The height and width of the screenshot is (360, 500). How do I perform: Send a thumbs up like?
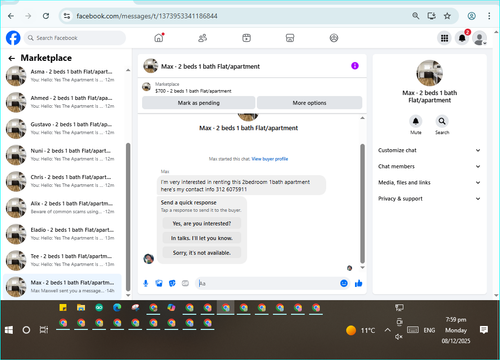359,283
